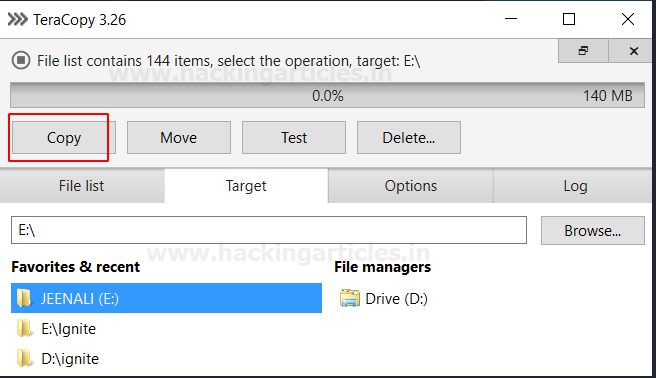Screen dimensions: 656x378
Task: Click the 0.0% progress bar
Action: (x=327, y=95)
